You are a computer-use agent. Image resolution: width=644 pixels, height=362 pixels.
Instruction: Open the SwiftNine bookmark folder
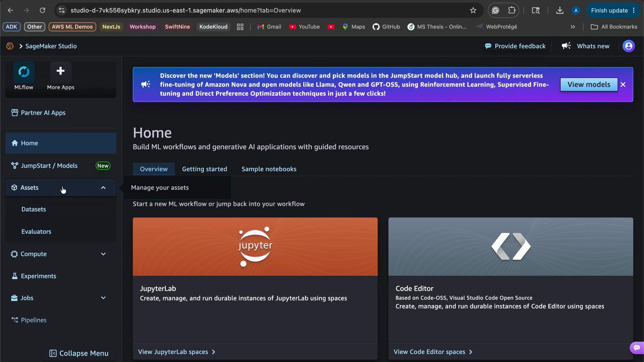click(x=177, y=27)
